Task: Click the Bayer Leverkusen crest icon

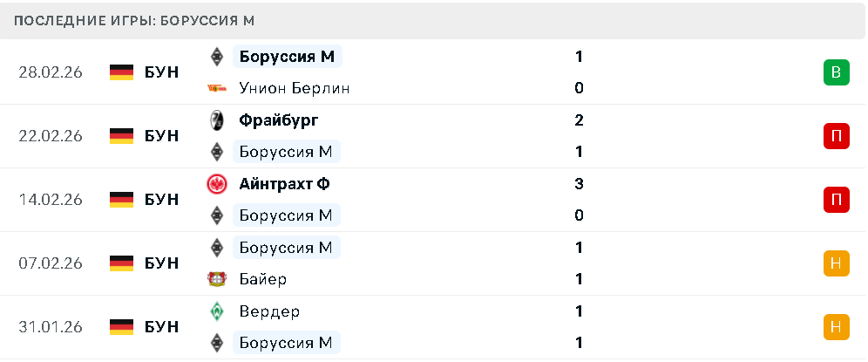Action: pos(216,279)
